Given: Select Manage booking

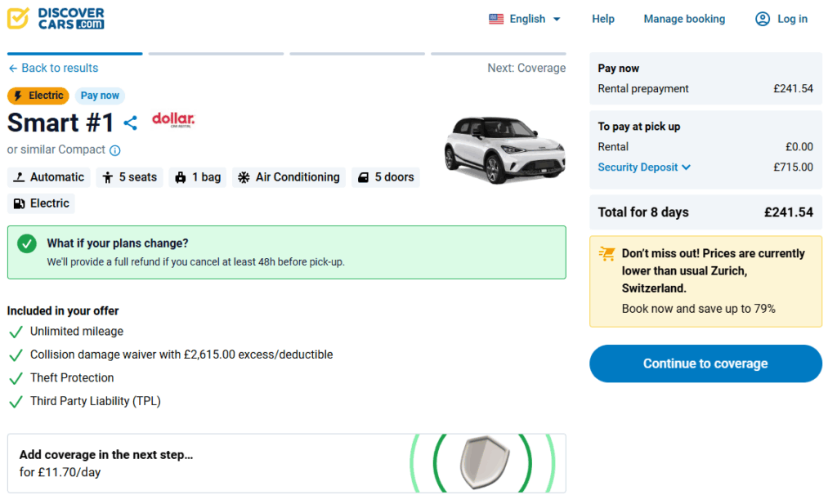Looking at the screenshot, I should (x=684, y=18).
